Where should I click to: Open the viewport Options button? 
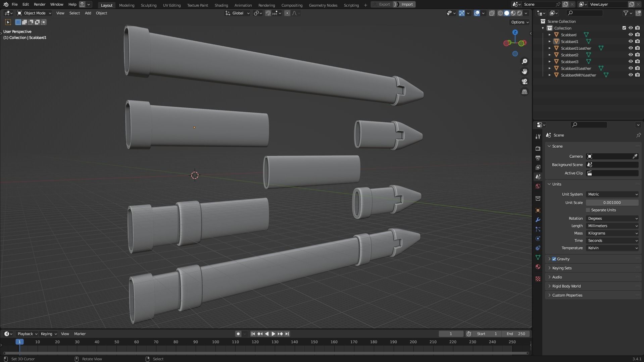[x=520, y=22]
